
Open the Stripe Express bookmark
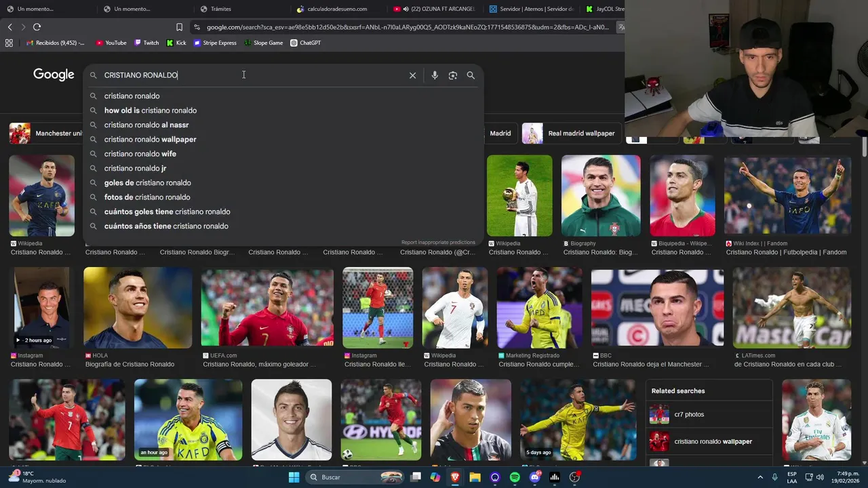pos(215,43)
